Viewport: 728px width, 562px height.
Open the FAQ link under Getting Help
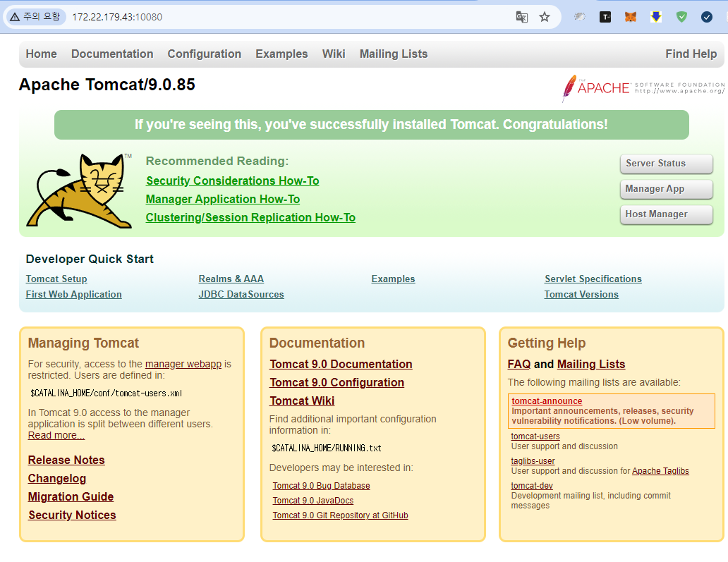519,365
